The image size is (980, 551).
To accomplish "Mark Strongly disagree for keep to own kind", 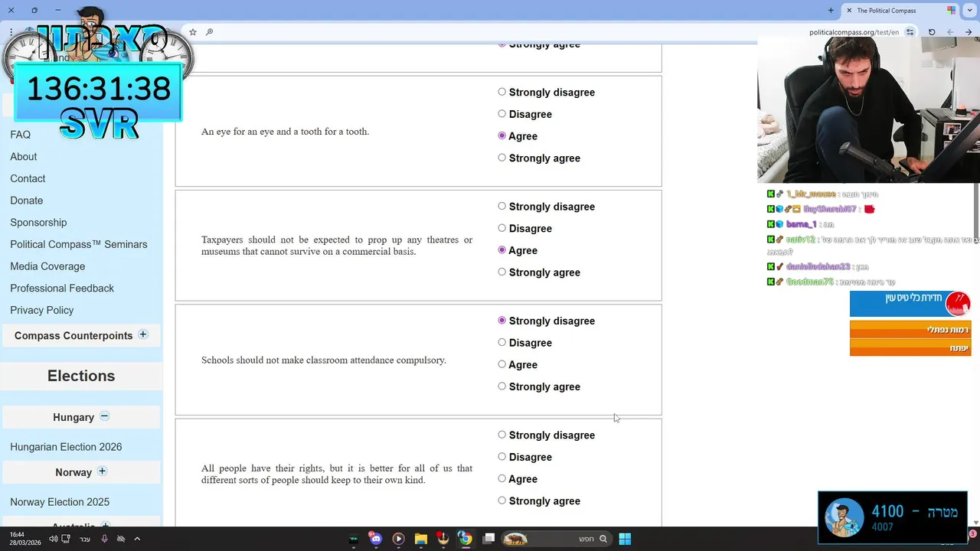I will pyautogui.click(x=502, y=435).
